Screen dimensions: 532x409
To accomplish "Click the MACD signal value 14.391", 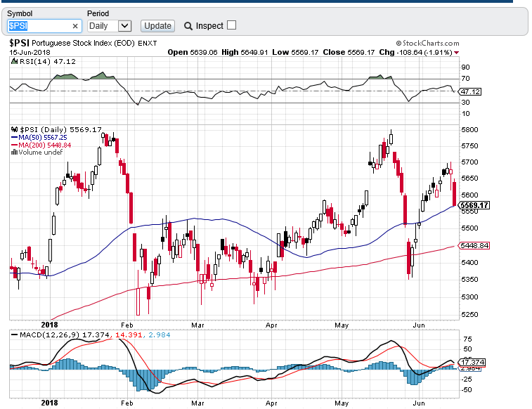I will tap(129, 335).
